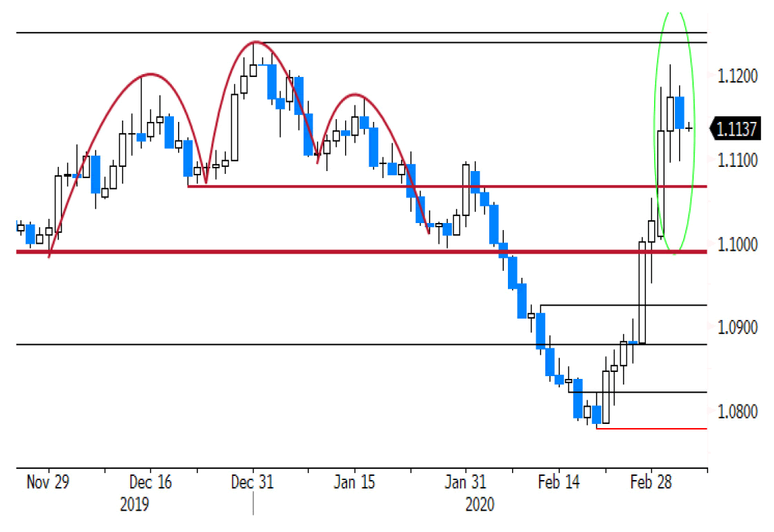Click the Feb 28 date label
The image size is (774, 532).
(651, 481)
